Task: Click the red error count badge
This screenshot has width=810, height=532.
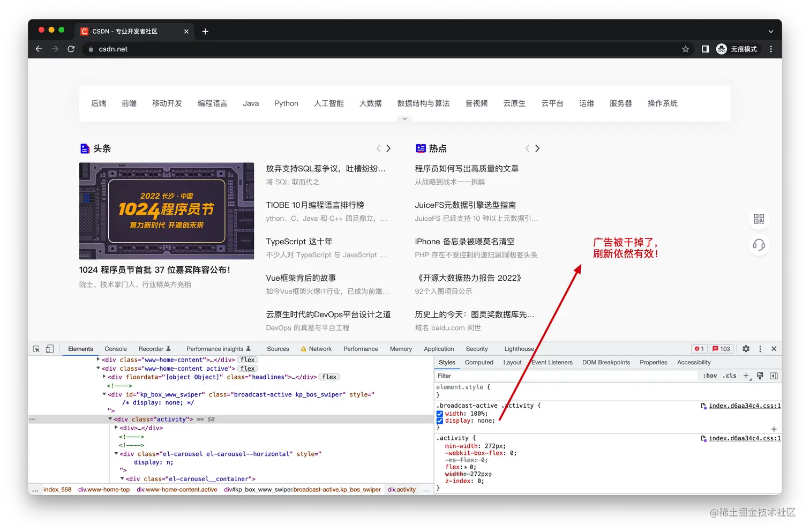Action: click(x=699, y=349)
